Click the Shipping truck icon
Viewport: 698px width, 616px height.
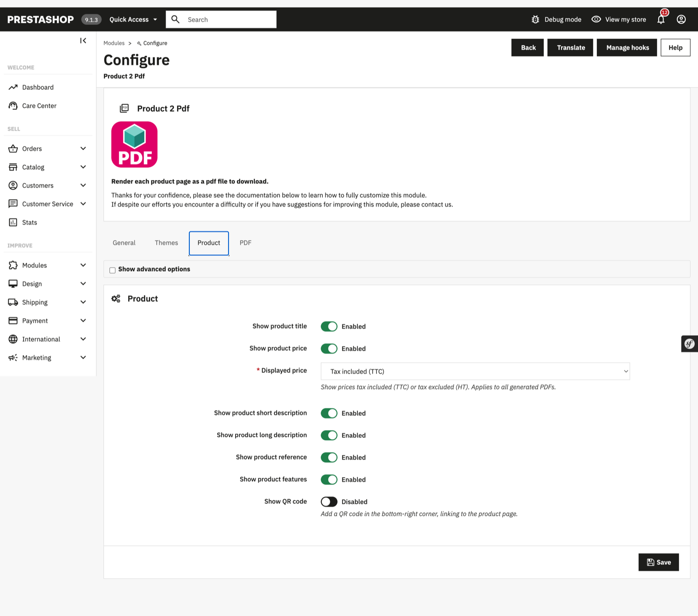[x=13, y=302]
